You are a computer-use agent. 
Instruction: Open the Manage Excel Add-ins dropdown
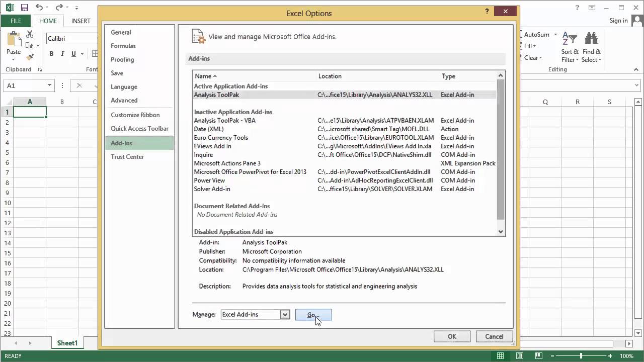click(284, 314)
